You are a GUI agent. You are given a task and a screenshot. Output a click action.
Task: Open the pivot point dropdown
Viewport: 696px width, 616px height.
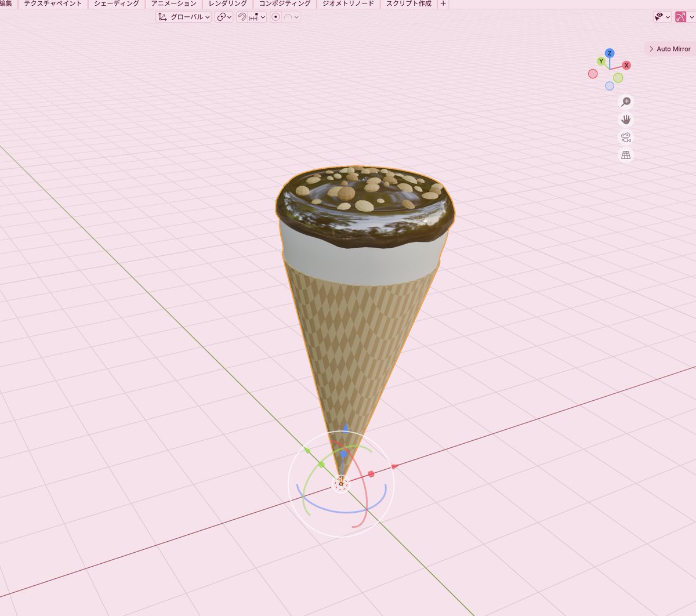(224, 17)
